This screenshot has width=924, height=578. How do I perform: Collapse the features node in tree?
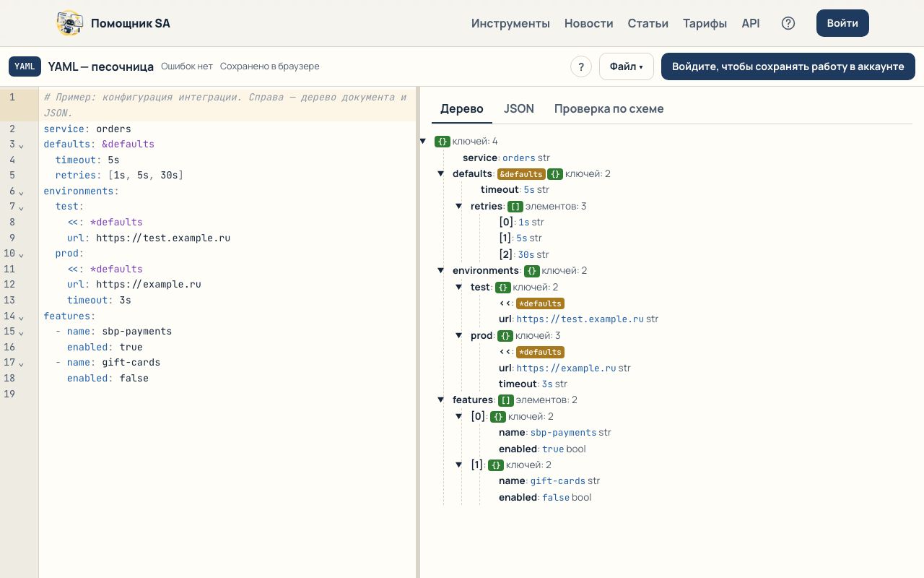[441, 400]
